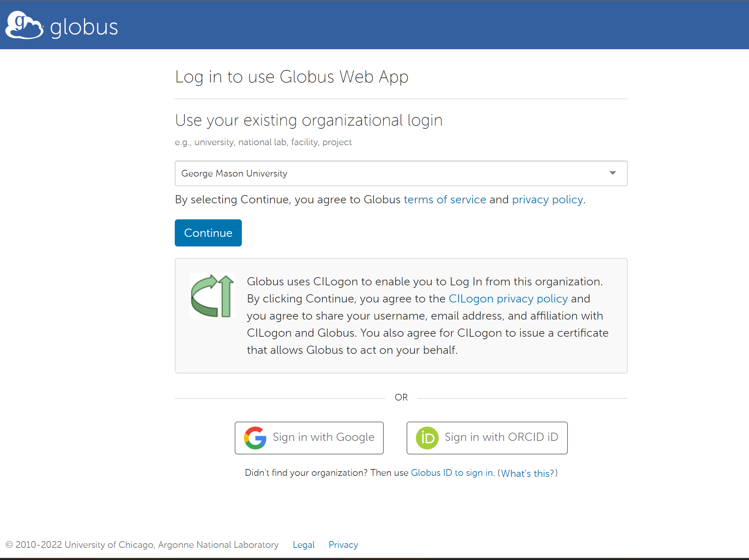Open the organization dropdown arrow
Screen dimensions: 749x560
tap(612, 173)
